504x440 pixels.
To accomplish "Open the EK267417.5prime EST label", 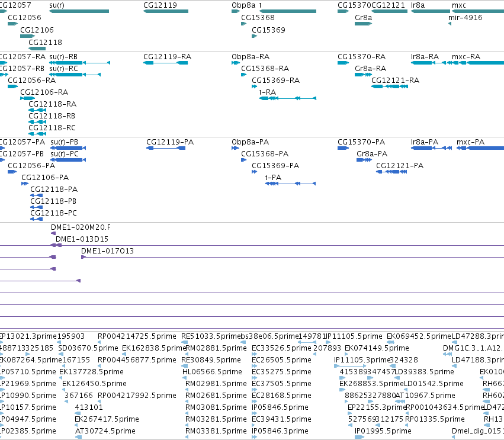I will pyautogui.click(x=107, y=419).
